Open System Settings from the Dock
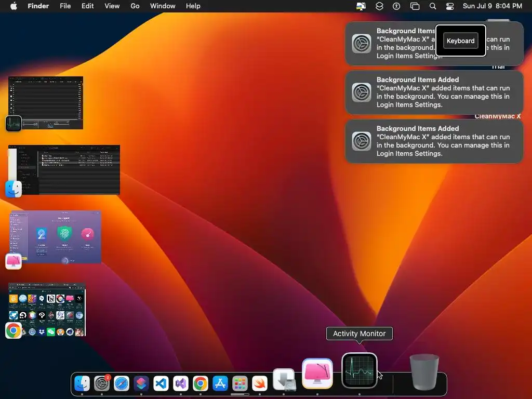 click(x=102, y=383)
